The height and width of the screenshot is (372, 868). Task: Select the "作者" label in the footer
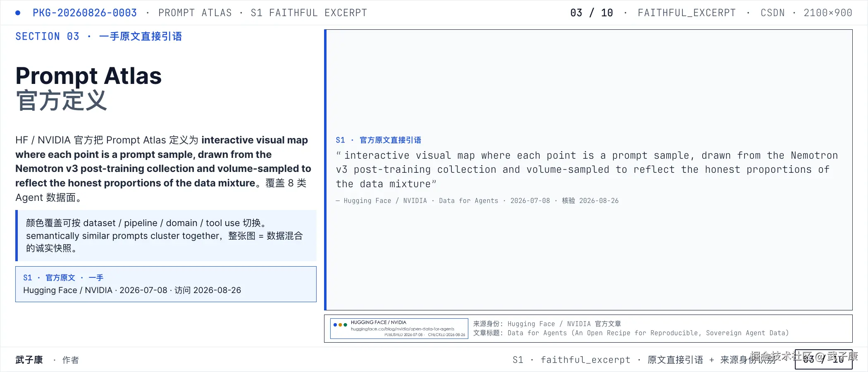pyautogui.click(x=71, y=360)
